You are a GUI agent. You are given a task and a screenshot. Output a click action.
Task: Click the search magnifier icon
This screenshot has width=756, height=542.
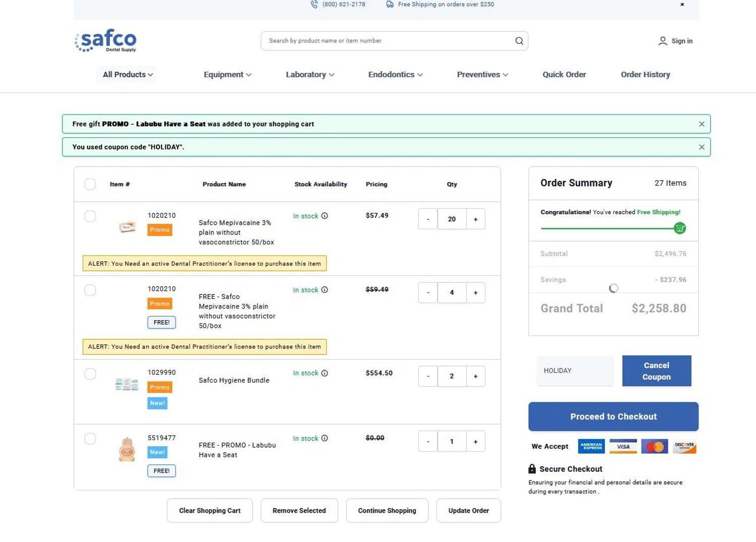(519, 41)
